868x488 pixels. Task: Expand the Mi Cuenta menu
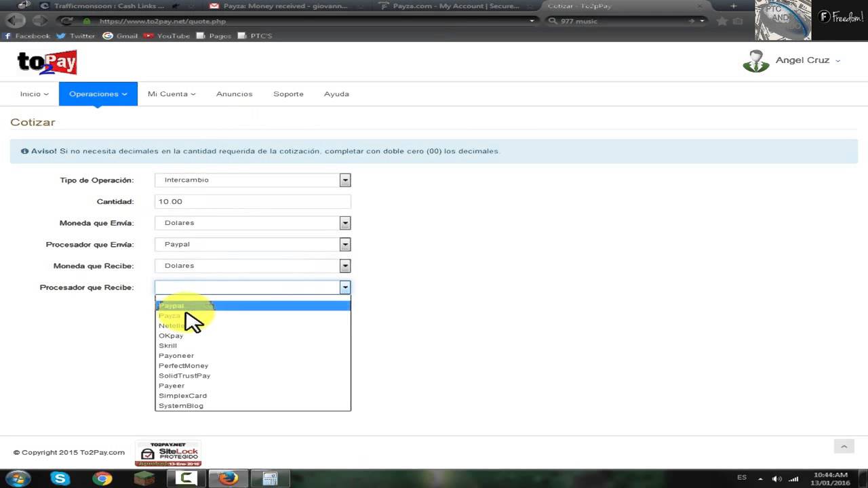[x=172, y=94]
